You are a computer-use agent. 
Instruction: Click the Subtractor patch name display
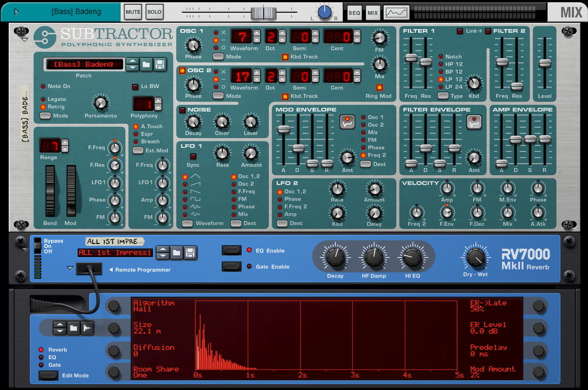coord(84,65)
